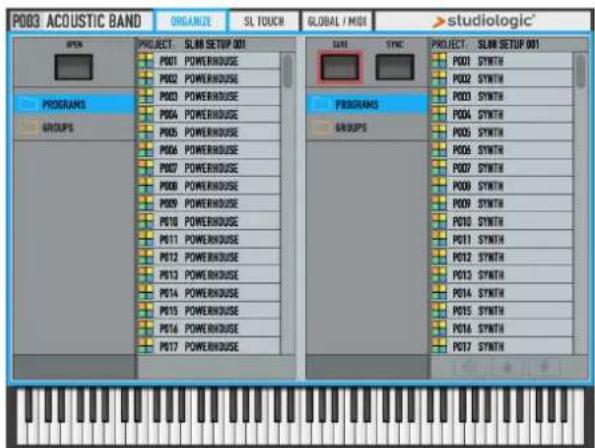The width and height of the screenshot is (595, 448).
Task: Click the P010 POWERHOUSE program icon
Action: [x=146, y=222]
